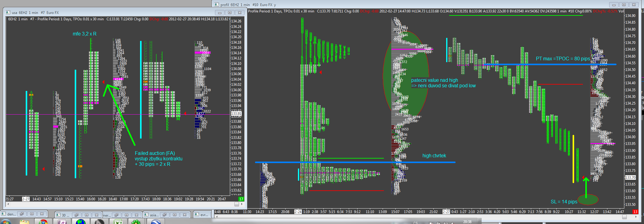
Task: Click the 134.90 price axis label
Action: click(630, 16)
